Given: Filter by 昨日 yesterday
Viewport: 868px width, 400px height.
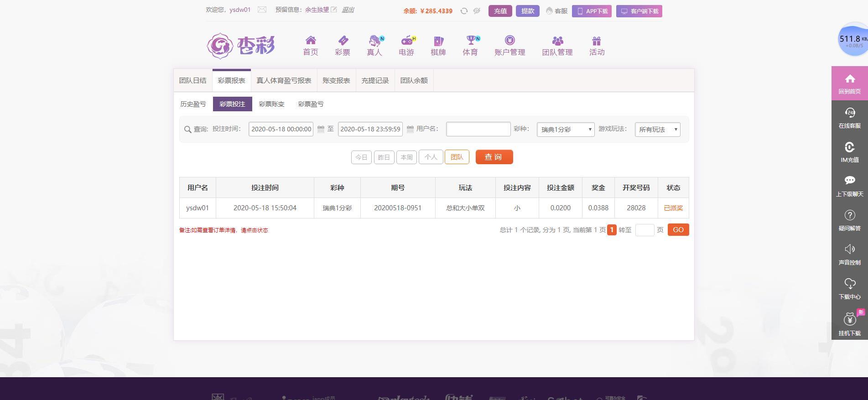Looking at the screenshot, I should (x=384, y=157).
